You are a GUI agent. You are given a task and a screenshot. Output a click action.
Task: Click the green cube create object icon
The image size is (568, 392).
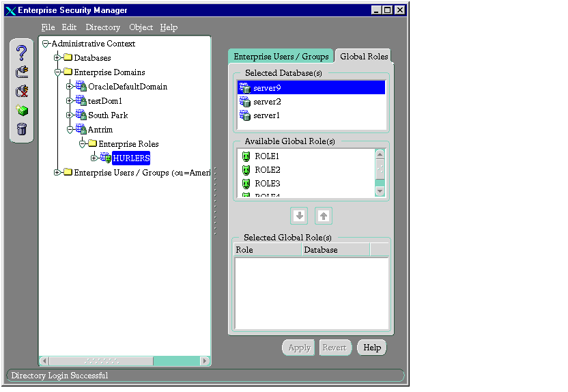22,110
